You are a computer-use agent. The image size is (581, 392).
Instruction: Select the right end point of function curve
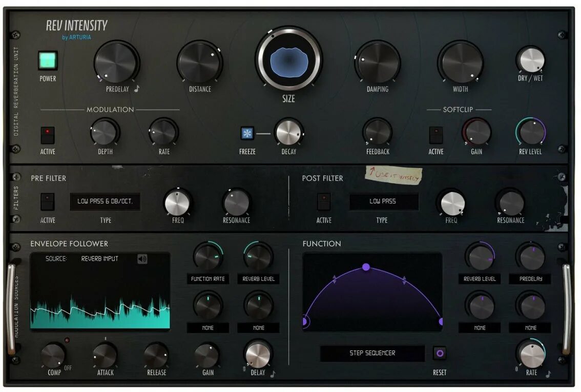[441, 322]
